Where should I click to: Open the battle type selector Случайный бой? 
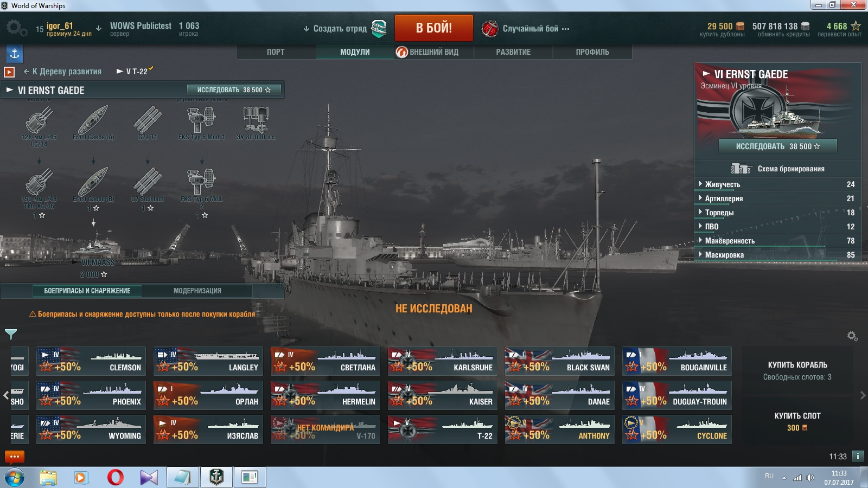coord(525,28)
